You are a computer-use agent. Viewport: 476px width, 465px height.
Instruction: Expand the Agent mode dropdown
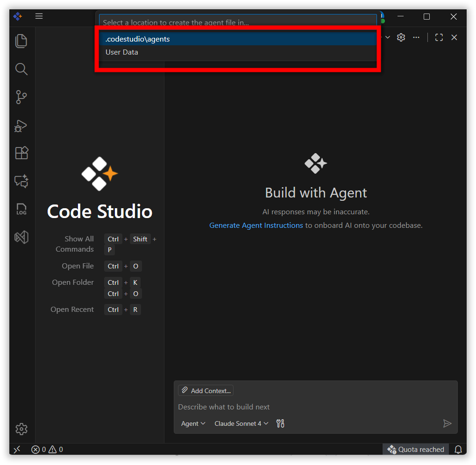(193, 423)
